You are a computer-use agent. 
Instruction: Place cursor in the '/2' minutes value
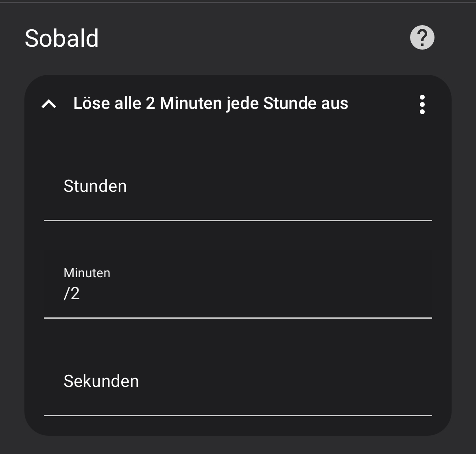(72, 293)
